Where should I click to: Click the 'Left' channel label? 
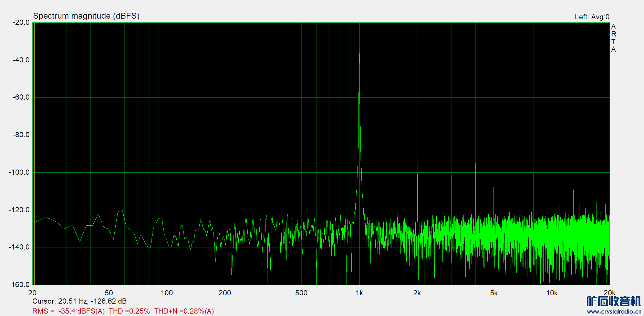pos(581,17)
